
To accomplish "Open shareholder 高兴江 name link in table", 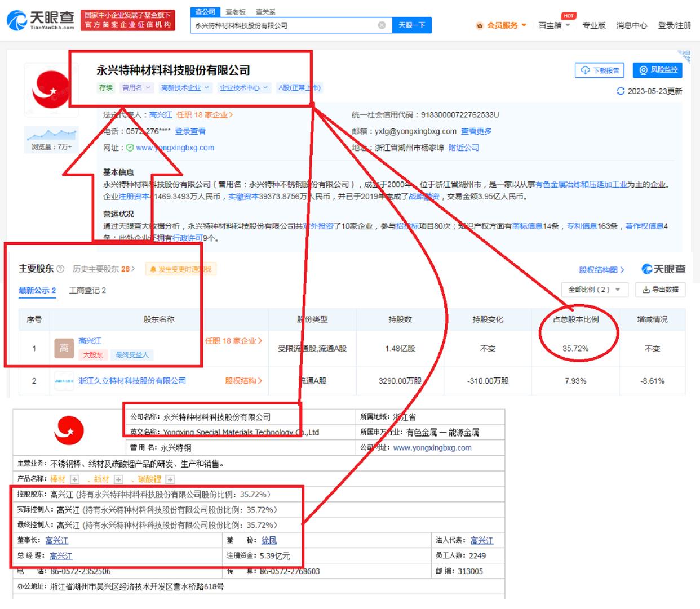I will (90, 341).
